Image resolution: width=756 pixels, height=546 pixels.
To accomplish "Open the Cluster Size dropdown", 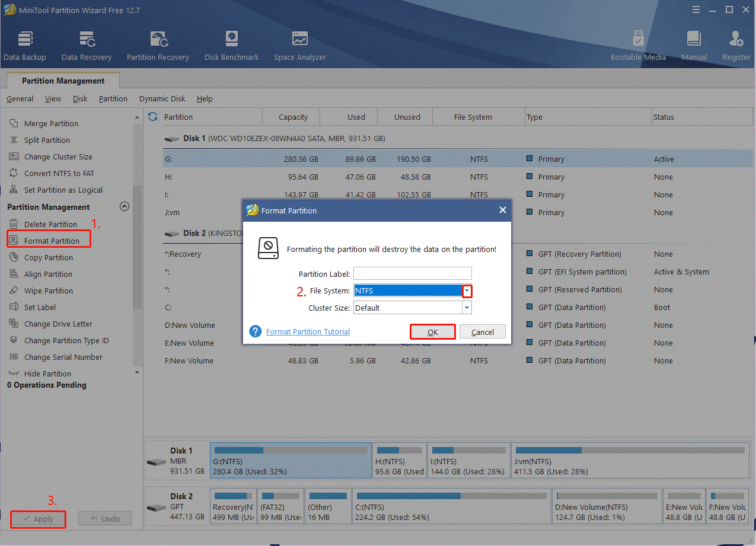I will point(467,308).
